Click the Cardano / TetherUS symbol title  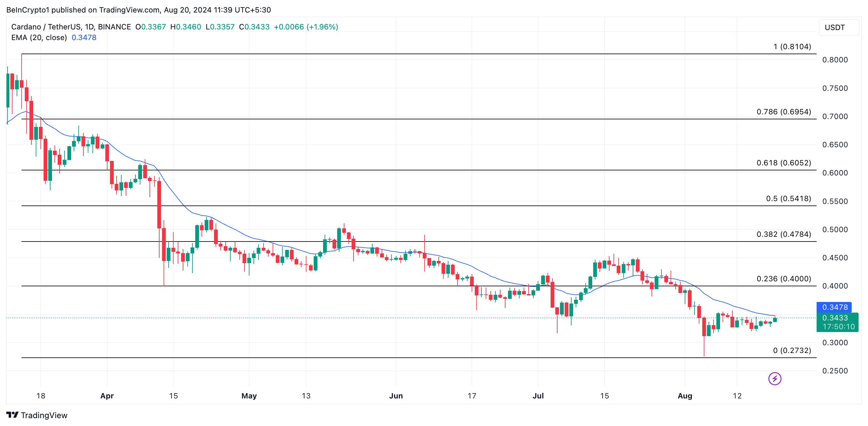tap(47, 27)
